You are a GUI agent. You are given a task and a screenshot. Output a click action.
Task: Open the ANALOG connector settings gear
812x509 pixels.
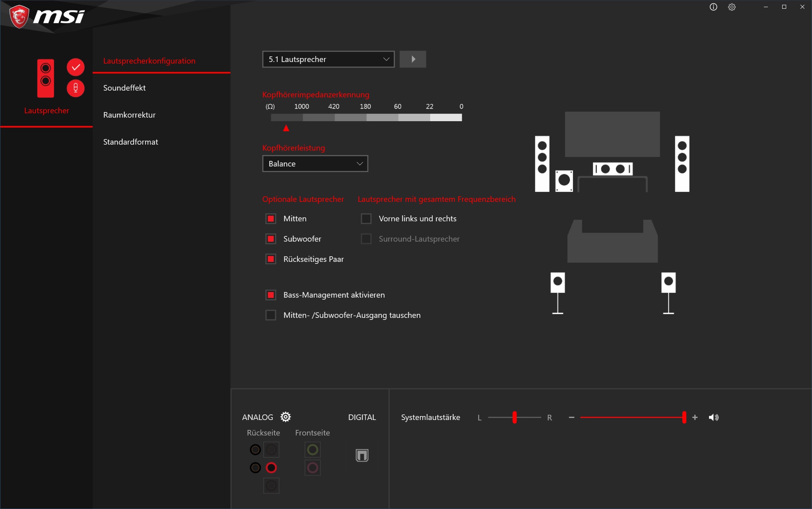[286, 417]
